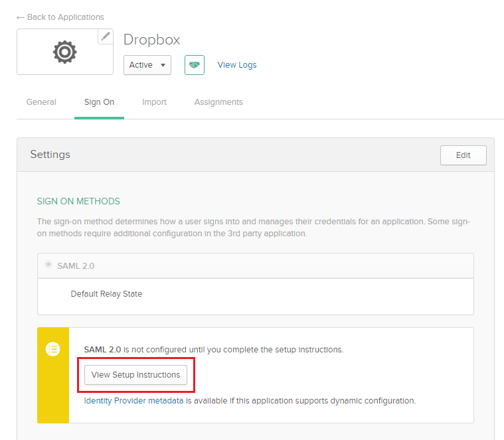The image size is (504, 440).
Task: Click the Settings panel heading
Action: click(50, 155)
